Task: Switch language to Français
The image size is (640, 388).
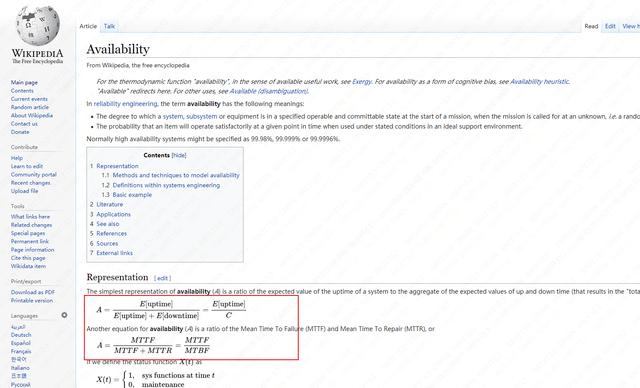Action: click(x=21, y=351)
